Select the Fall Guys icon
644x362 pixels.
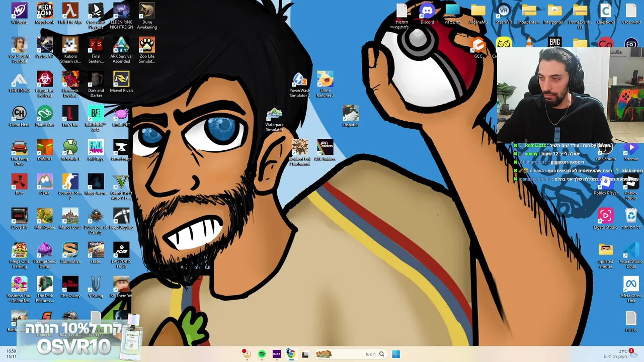coord(96,150)
